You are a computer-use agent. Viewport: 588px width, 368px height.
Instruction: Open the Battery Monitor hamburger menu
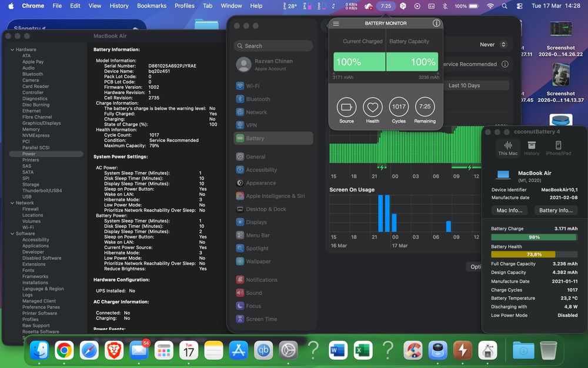point(336,24)
